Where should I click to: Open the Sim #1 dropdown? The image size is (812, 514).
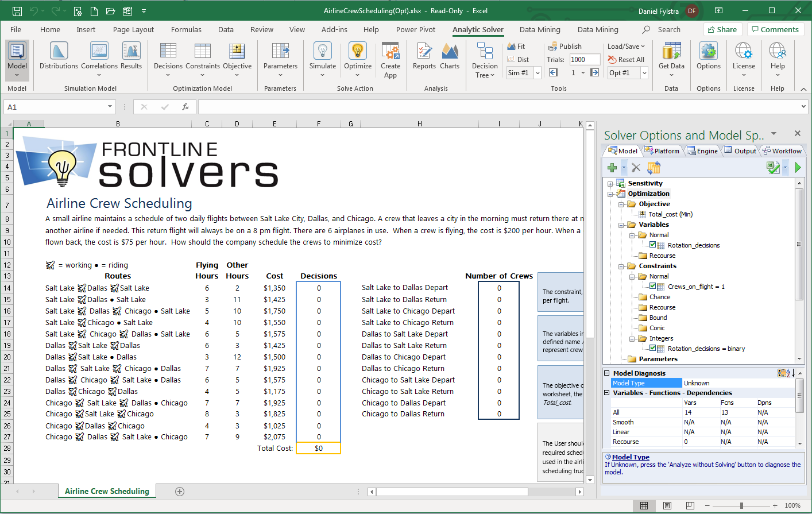pyautogui.click(x=538, y=73)
